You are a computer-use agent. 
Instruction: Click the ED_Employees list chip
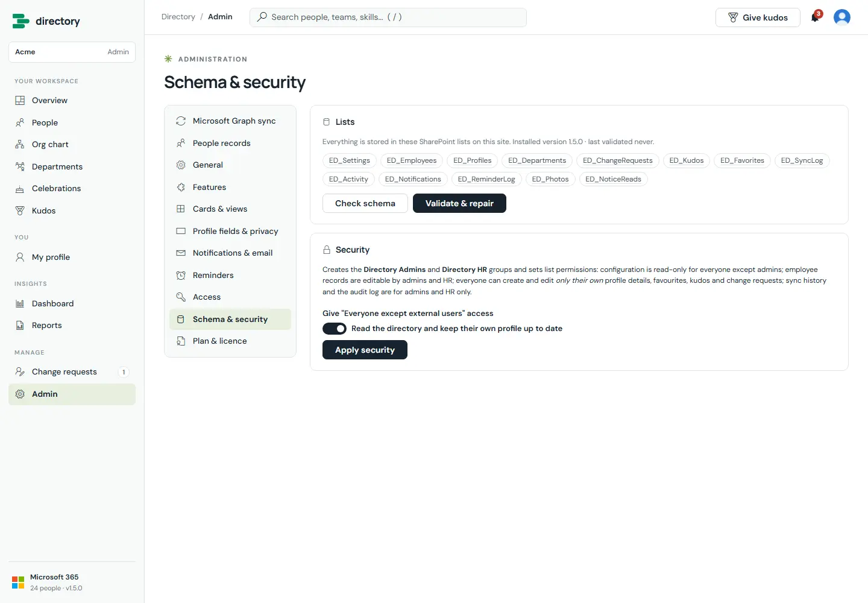[x=412, y=160]
